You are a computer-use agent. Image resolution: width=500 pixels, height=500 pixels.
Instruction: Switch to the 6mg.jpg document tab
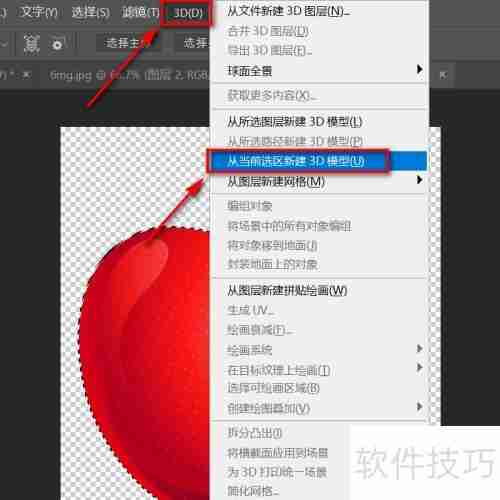coord(129,76)
